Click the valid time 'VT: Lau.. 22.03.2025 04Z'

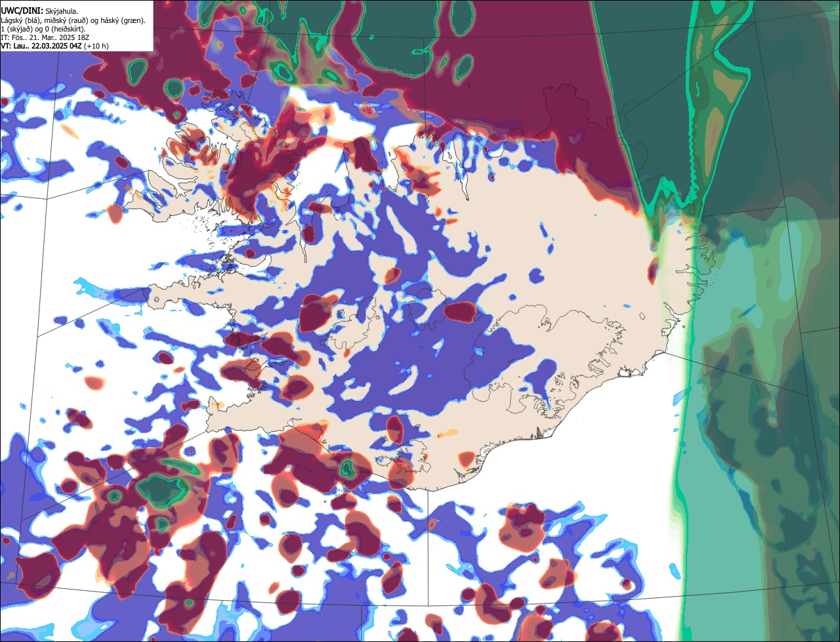coord(41,46)
